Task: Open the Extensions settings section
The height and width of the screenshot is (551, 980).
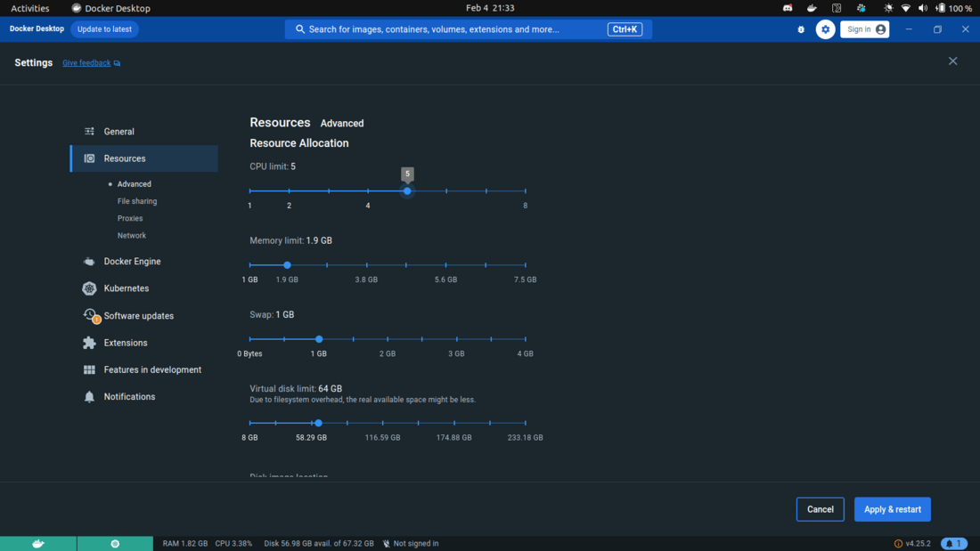Action: 126,343
